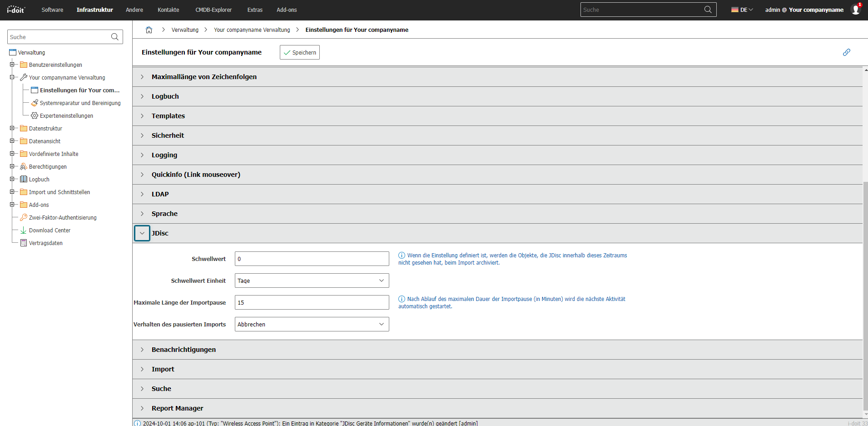Save settings with Speichern button
Viewport: 868px width, 426px height.
pos(300,52)
